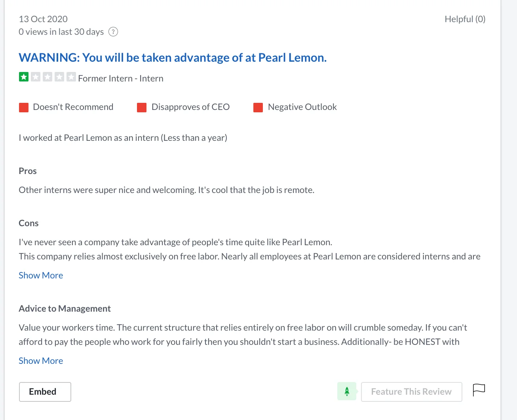Screen dimensions: 517x420
Task: Click the Embed button
Action: pyautogui.click(x=45, y=392)
